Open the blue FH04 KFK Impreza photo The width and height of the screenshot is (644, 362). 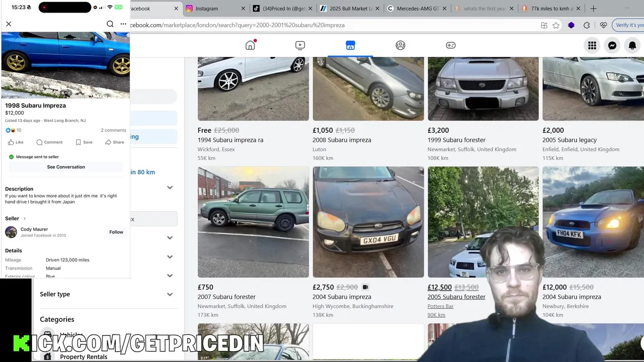point(593,222)
